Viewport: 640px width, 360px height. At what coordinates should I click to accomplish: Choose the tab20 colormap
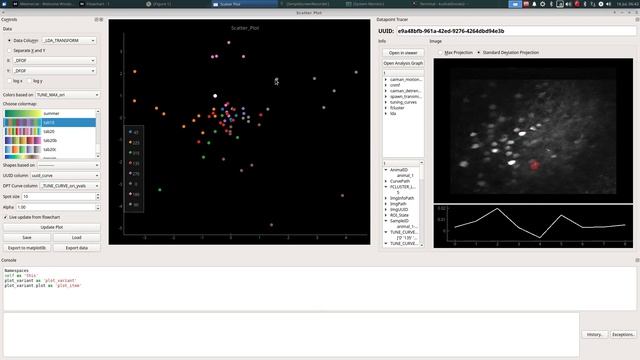tap(49, 131)
